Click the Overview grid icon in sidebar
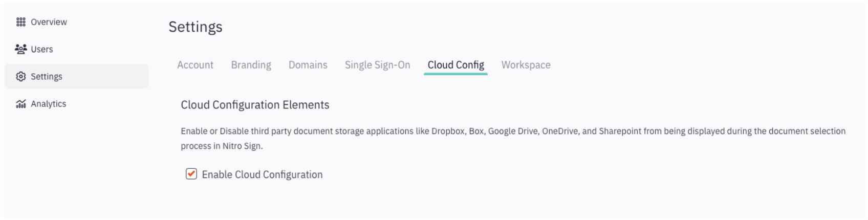Screen dimensions: 868x220 pyautogui.click(x=20, y=22)
